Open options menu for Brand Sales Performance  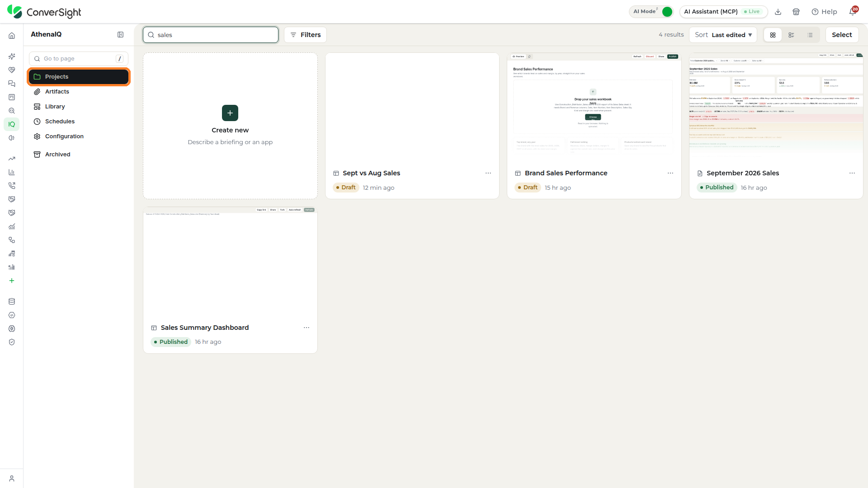[x=670, y=173]
